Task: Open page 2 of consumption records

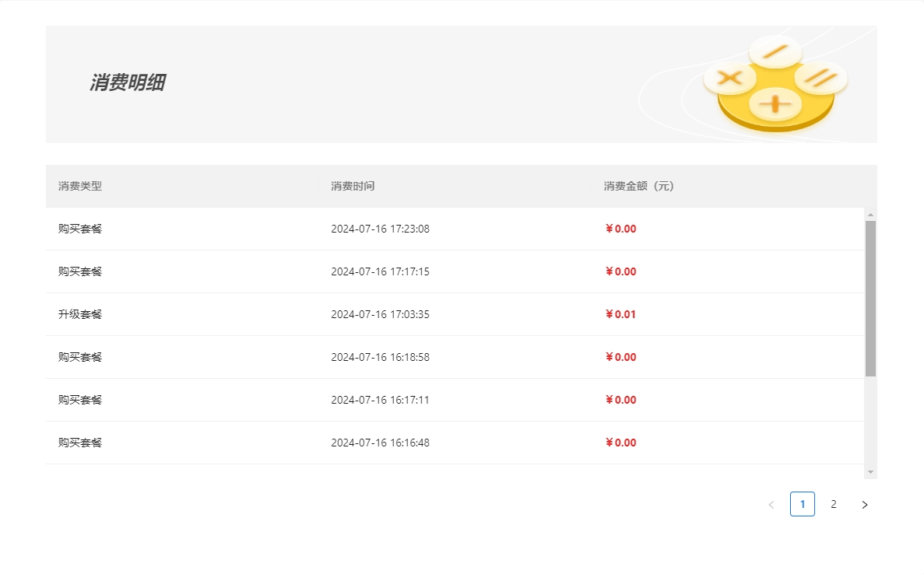Action: coord(833,504)
